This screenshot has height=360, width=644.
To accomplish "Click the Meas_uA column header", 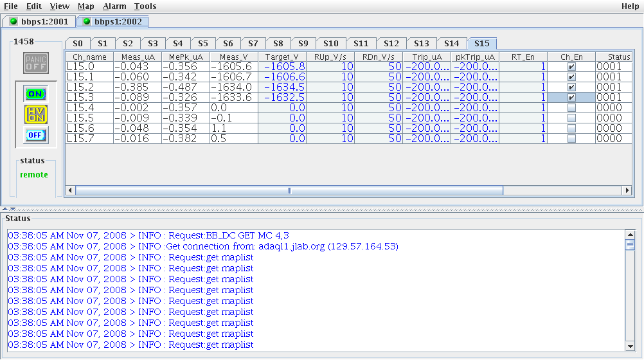I will click(138, 57).
